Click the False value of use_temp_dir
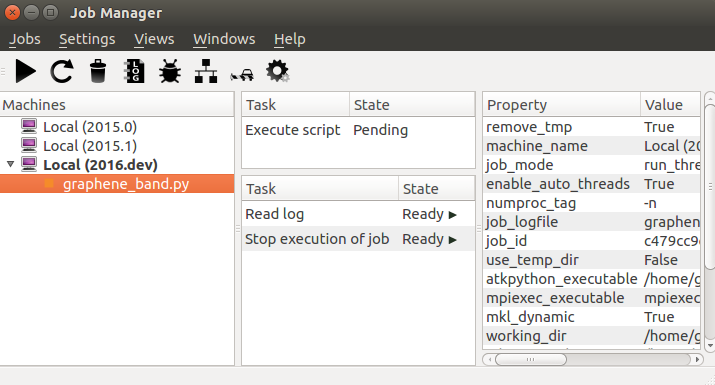Image resolution: width=715 pixels, height=385 pixels. [x=661, y=260]
